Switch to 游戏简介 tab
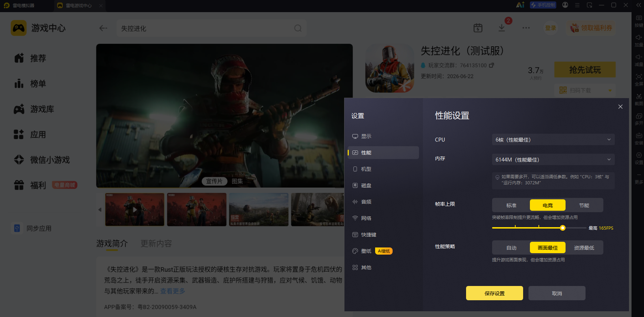Image resolution: width=644 pixels, height=317 pixels. tap(112, 244)
